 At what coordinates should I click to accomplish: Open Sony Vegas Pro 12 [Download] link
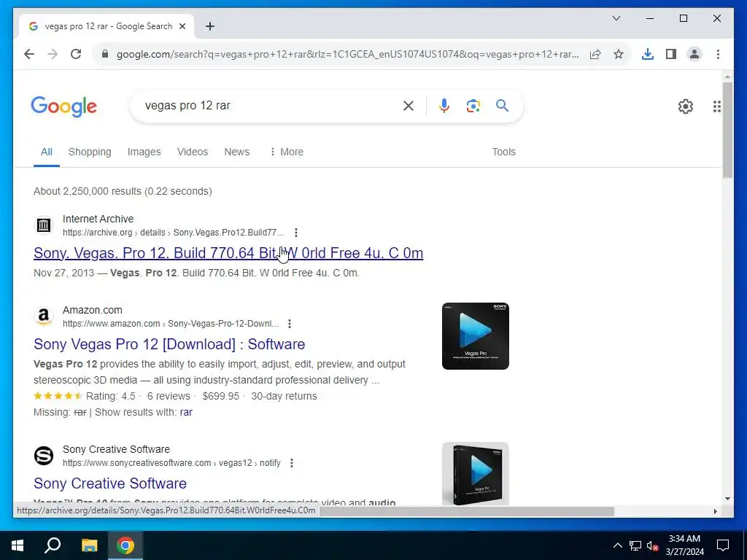pos(169,344)
